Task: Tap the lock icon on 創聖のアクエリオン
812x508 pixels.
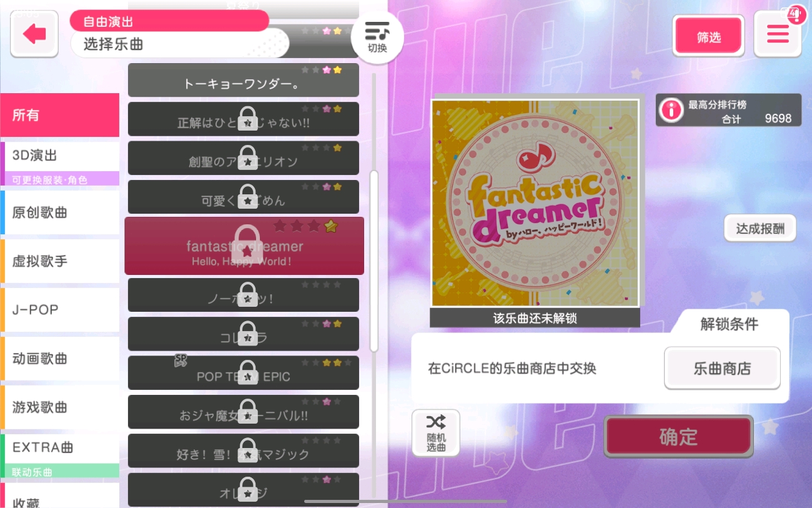Action: (x=248, y=157)
